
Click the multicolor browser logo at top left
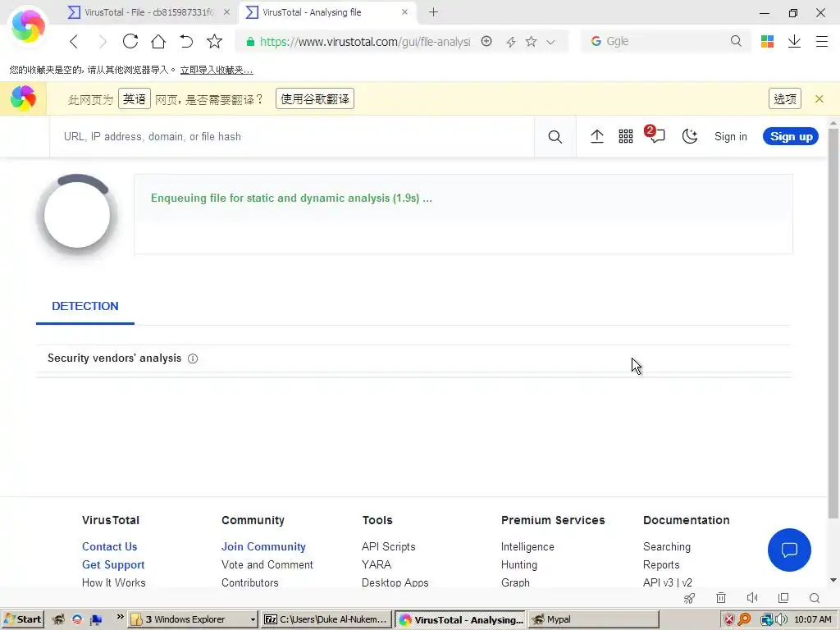[x=28, y=25]
